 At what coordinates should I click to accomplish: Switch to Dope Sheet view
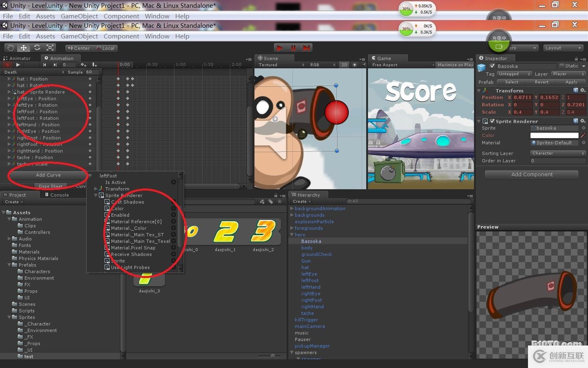point(51,186)
